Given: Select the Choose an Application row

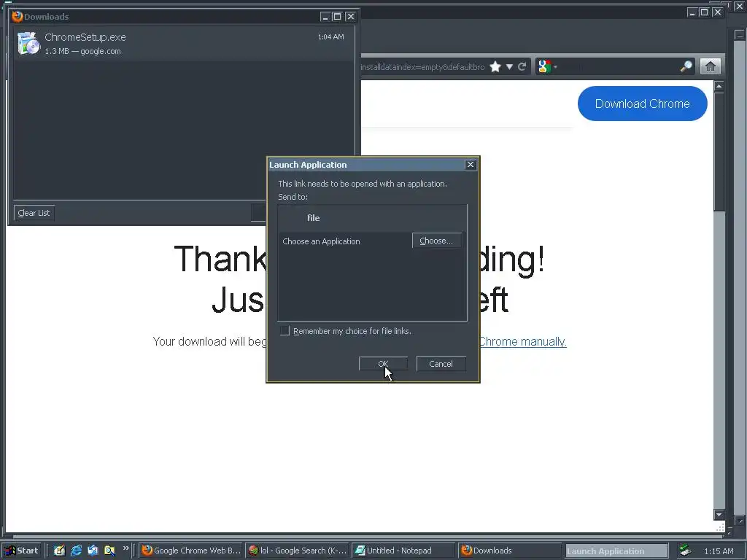Looking at the screenshot, I should click(x=345, y=241).
